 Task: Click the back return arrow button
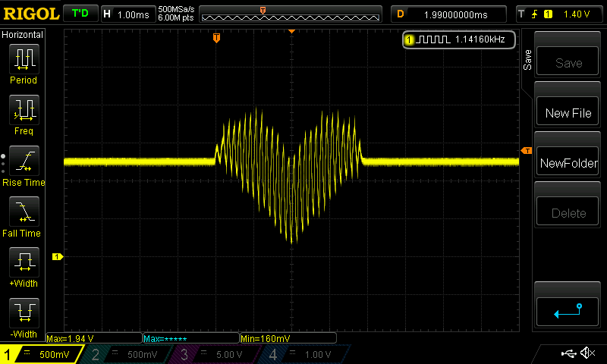click(568, 311)
